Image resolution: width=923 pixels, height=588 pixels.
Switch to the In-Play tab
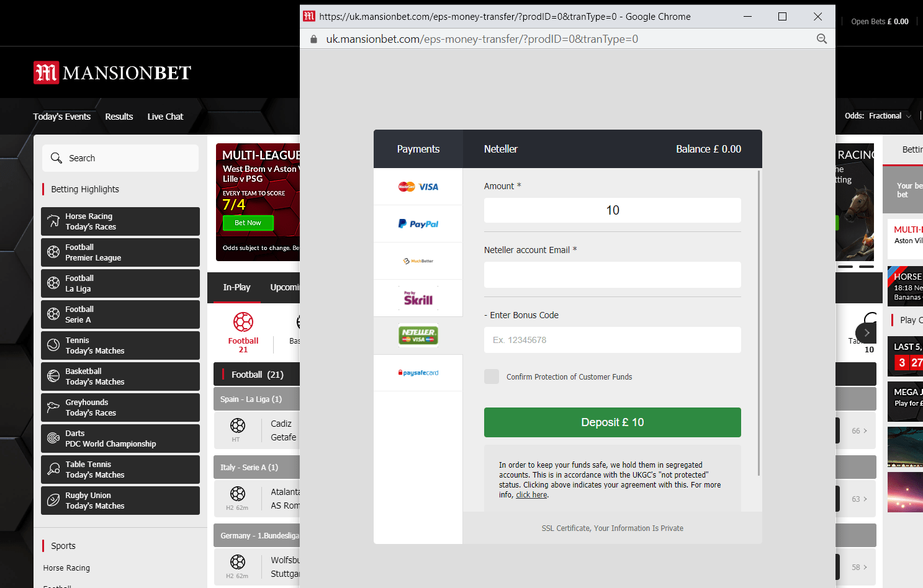pyautogui.click(x=236, y=287)
